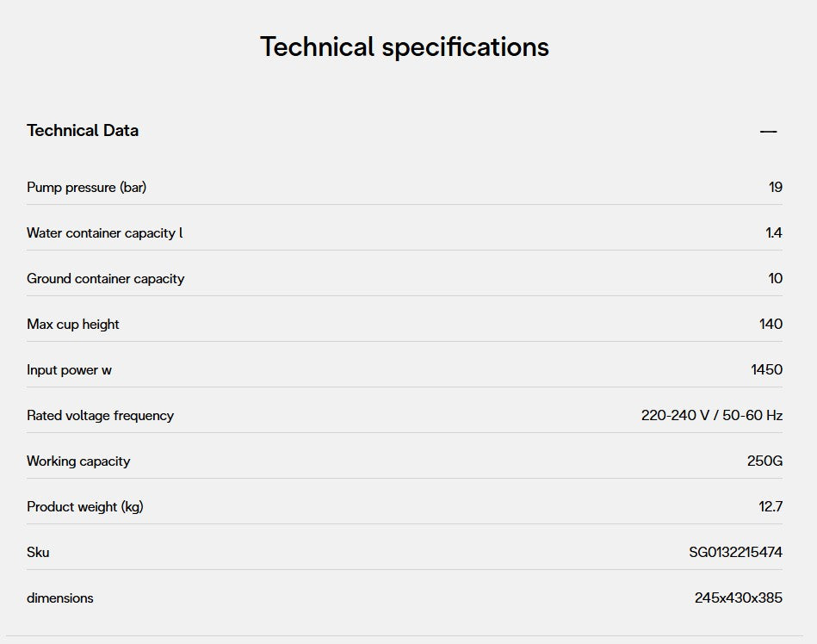Collapse the Technical Data section minus icon
The image size is (817, 644).
tap(768, 132)
